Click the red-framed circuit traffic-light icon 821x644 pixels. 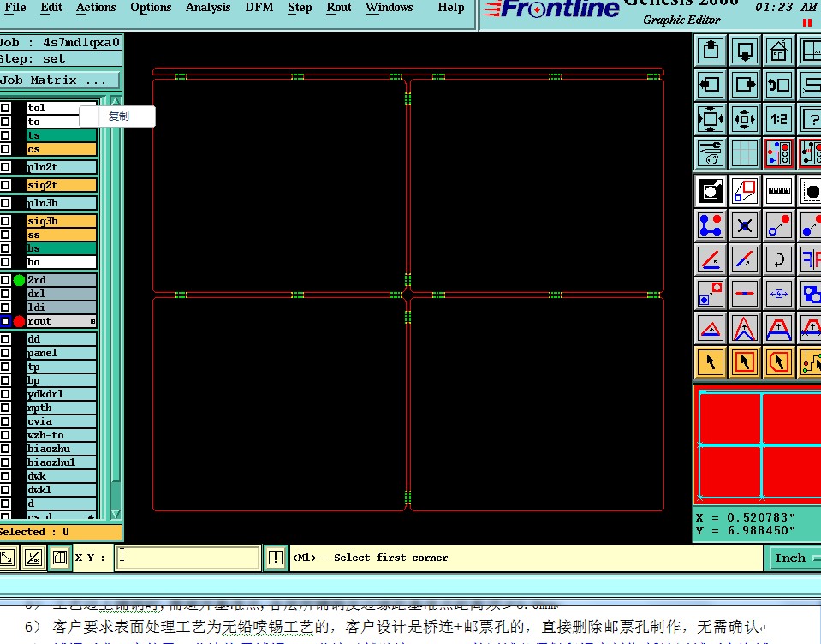click(x=778, y=153)
